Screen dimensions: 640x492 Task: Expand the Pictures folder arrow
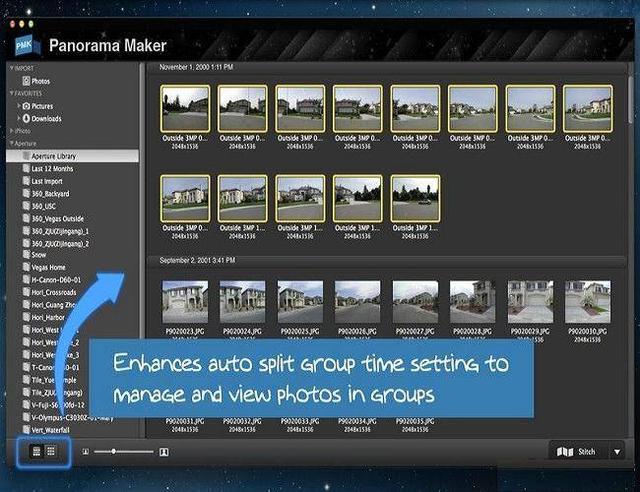click(x=18, y=106)
